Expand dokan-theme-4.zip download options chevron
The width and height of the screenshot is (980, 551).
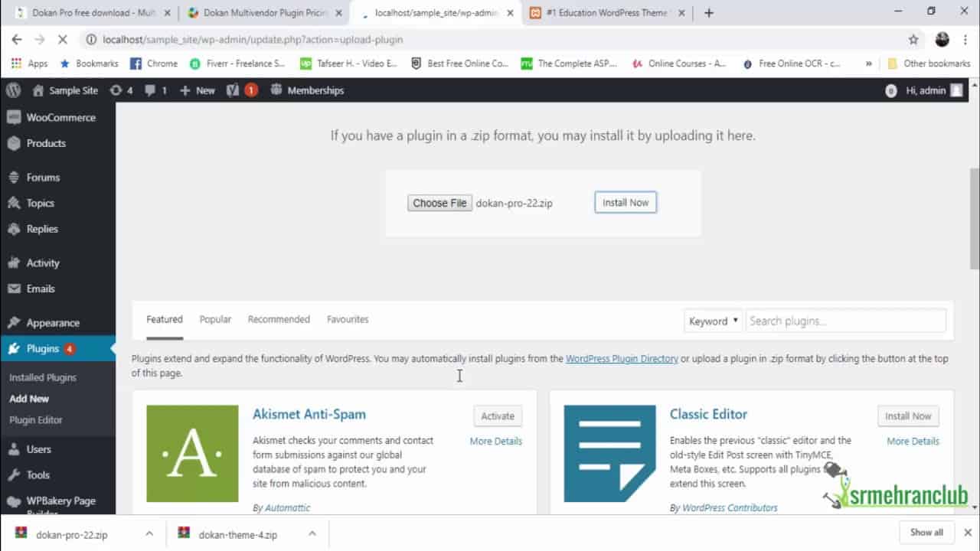point(312,533)
